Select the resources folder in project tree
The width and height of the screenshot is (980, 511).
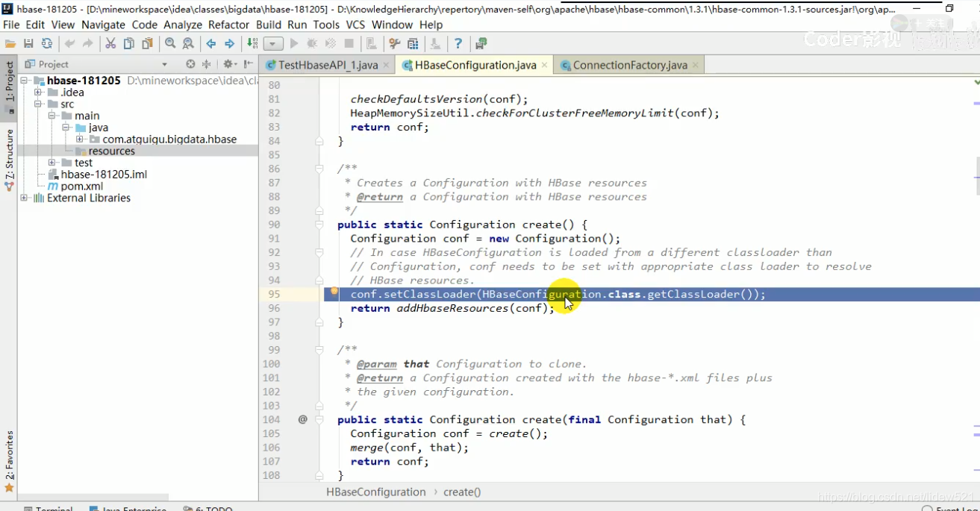112,151
